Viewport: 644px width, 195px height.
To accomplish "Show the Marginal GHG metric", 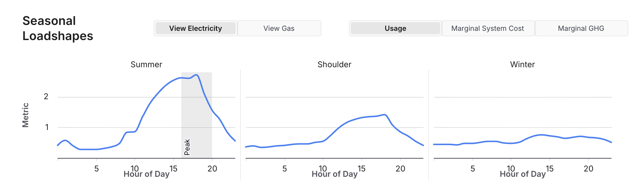I will coord(581,28).
